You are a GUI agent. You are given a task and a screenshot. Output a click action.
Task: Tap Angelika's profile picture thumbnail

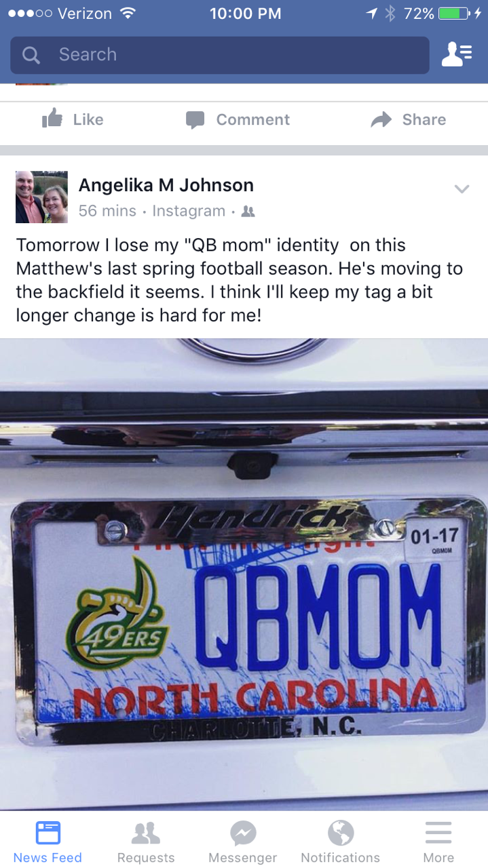coord(42,197)
